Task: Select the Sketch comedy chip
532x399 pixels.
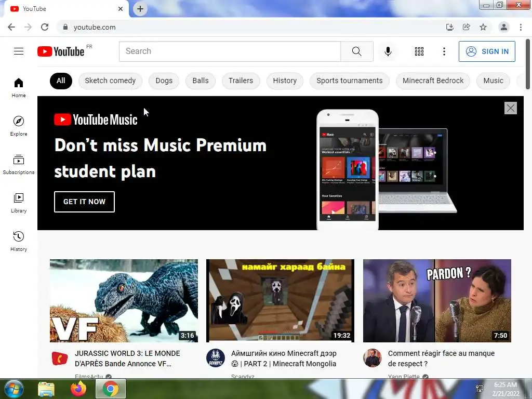Action: point(110,81)
